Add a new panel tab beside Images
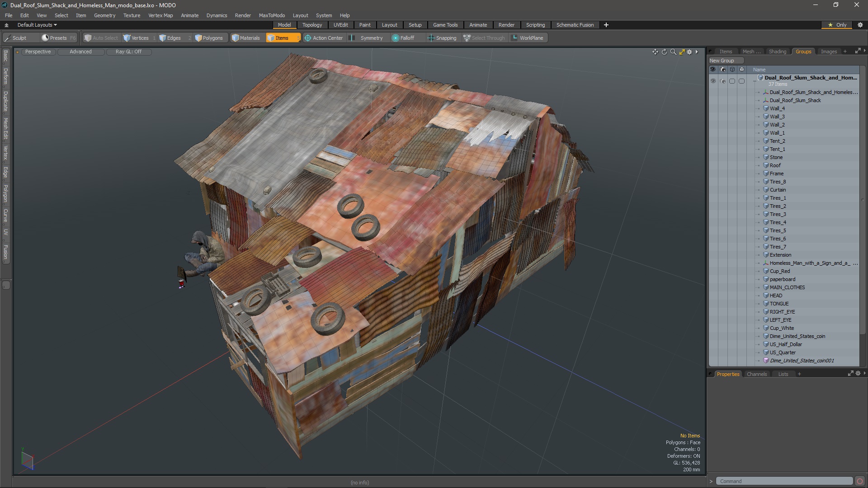 pyautogui.click(x=845, y=52)
